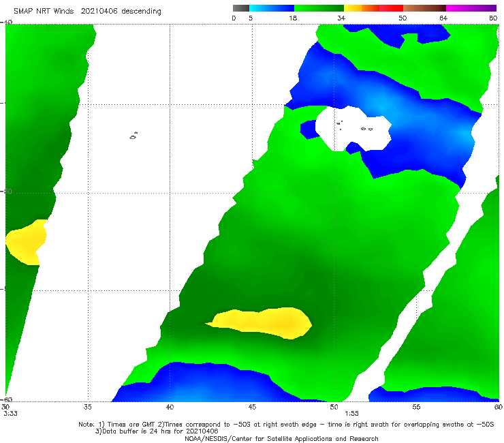Click the yellow wind patch at left swath edge

[26, 242]
